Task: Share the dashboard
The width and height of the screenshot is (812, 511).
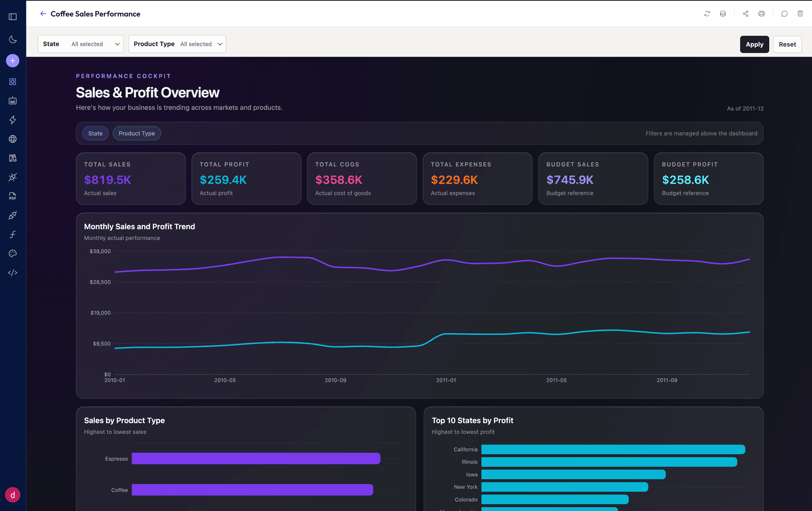Action: [745, 13]
